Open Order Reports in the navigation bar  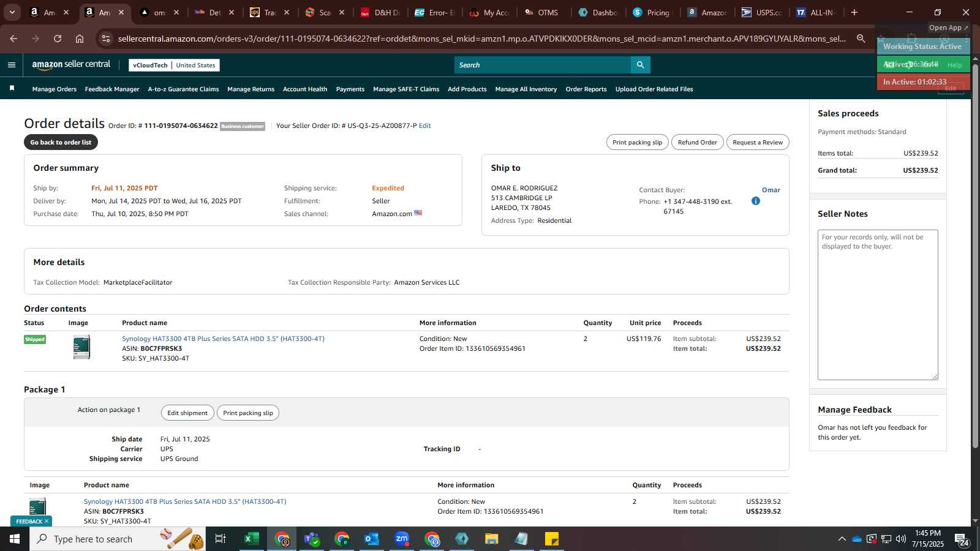point(586,89)
